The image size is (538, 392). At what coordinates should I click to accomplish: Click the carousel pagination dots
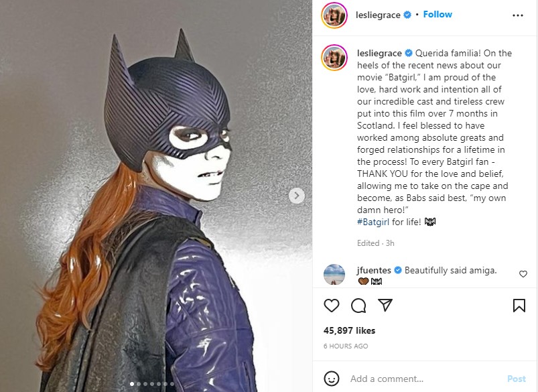tap(152, 384)
